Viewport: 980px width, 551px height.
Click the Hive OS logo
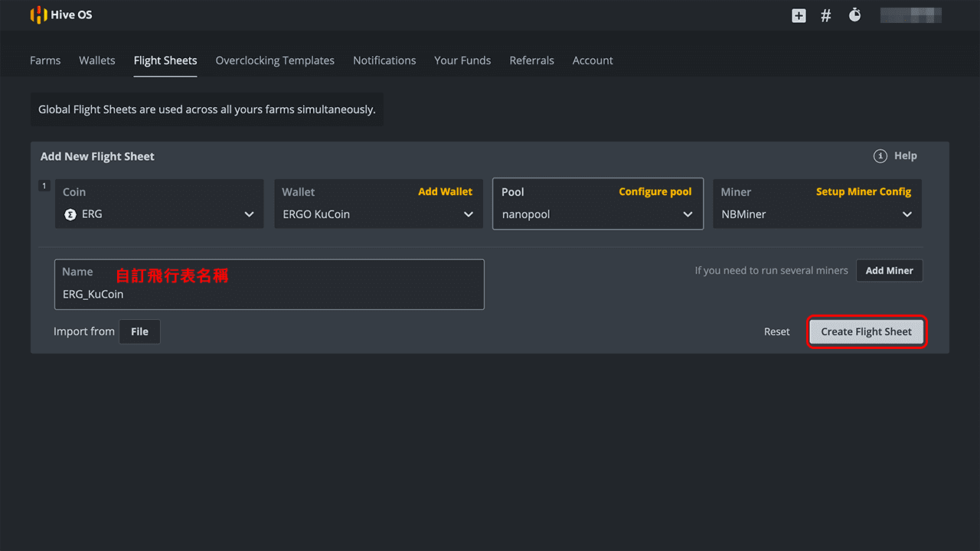click(61, 15)
